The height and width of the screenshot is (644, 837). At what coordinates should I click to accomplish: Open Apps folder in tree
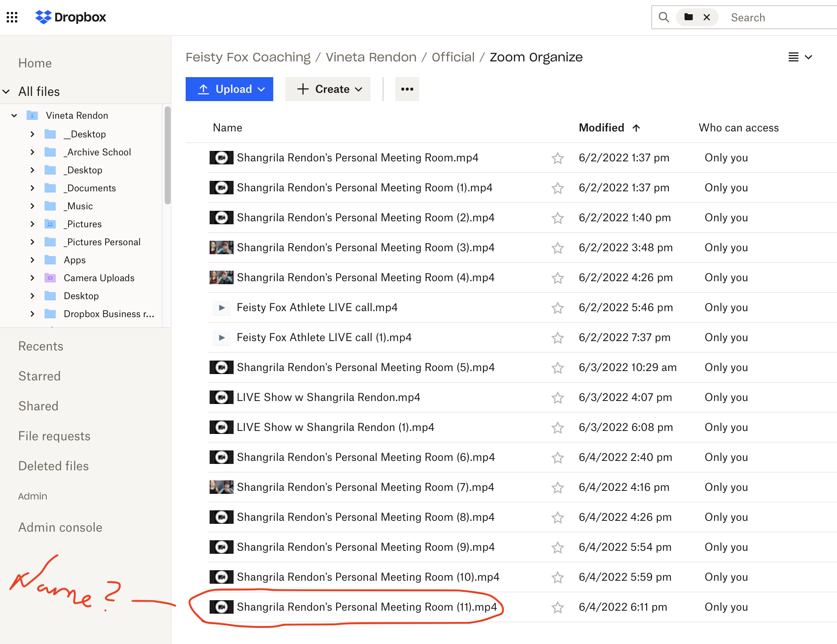click(x=75, y=260)
